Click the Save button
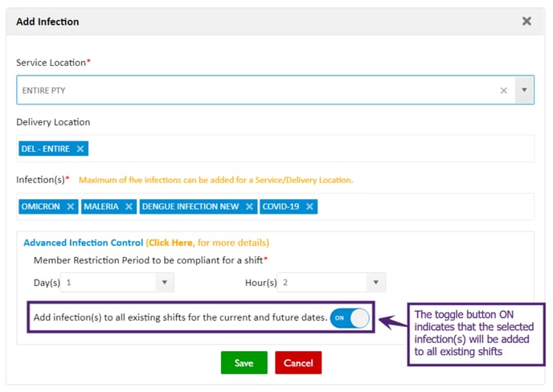Screen dimensions: 553x392 [x=244, y=363]
